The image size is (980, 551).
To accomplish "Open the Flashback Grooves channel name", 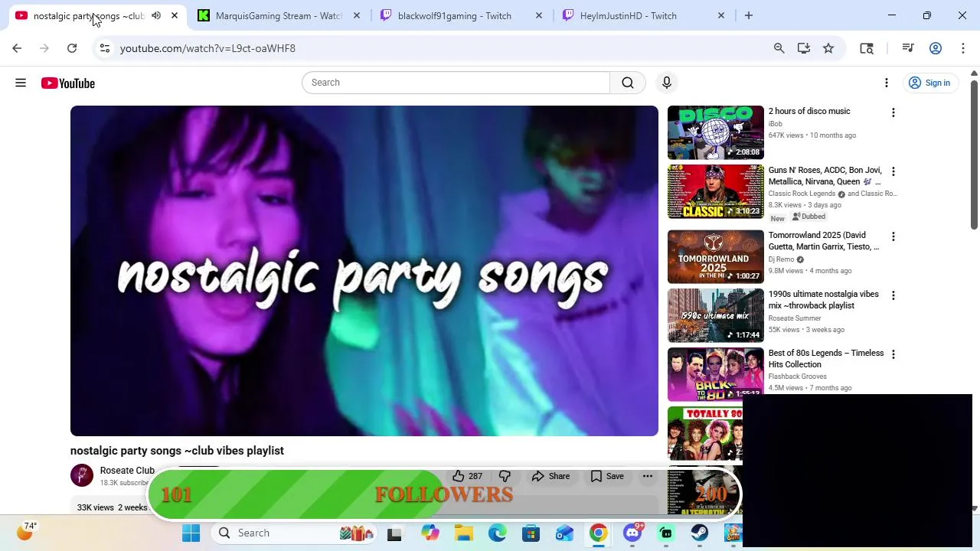I will [x=798, y=377].
